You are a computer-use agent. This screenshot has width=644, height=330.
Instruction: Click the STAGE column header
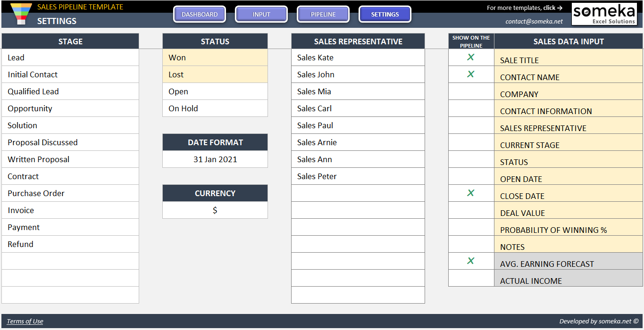coord(70,41)
